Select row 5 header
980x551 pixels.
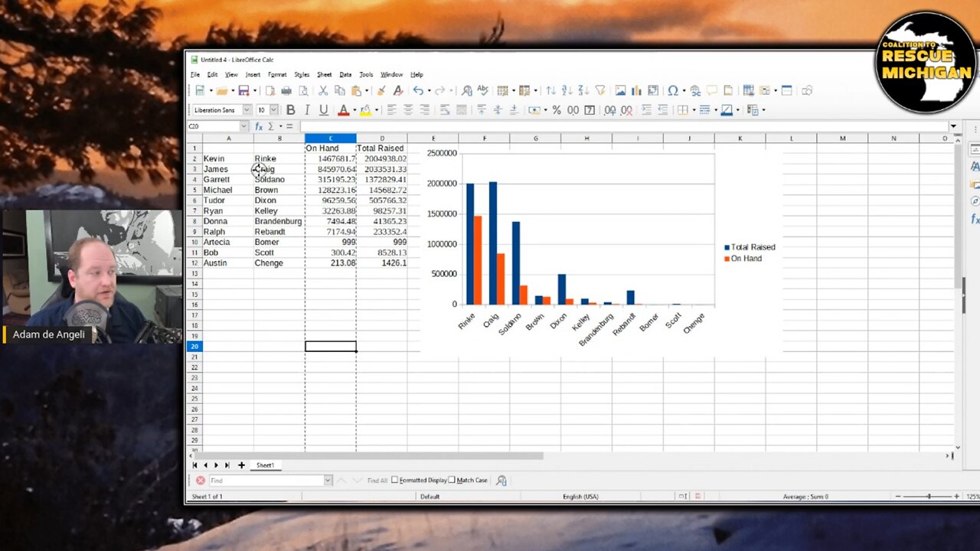(194, 190)
